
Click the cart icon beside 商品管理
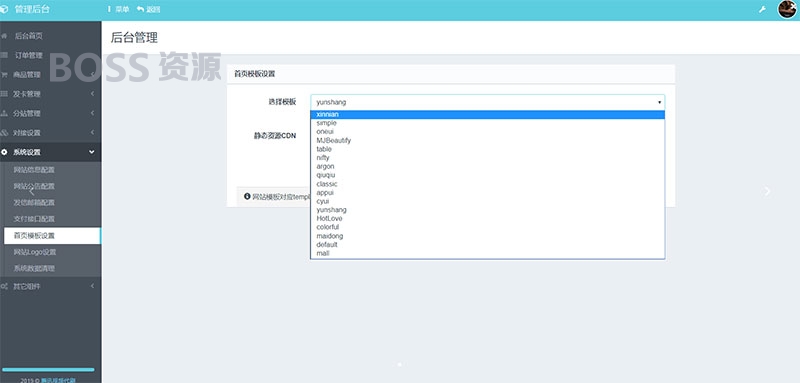click(x=5, y=74)
